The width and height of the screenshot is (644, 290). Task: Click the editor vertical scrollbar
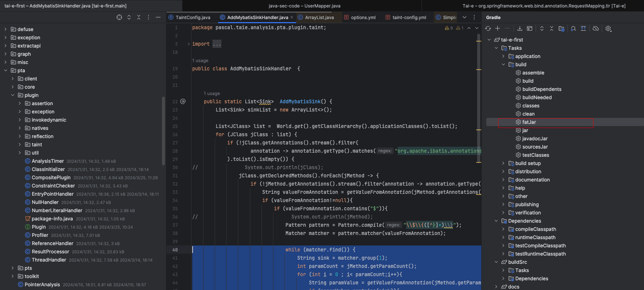[x=479, y=97]
